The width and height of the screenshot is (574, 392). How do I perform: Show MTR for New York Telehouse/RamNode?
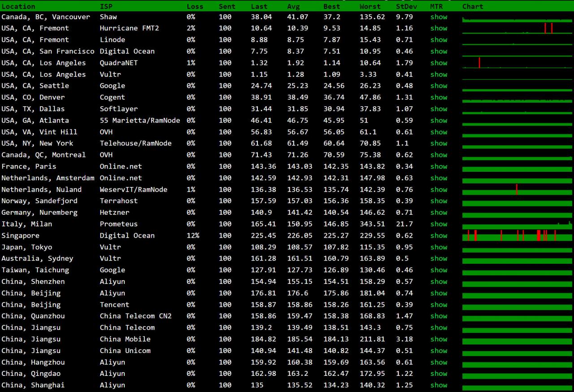439,144
